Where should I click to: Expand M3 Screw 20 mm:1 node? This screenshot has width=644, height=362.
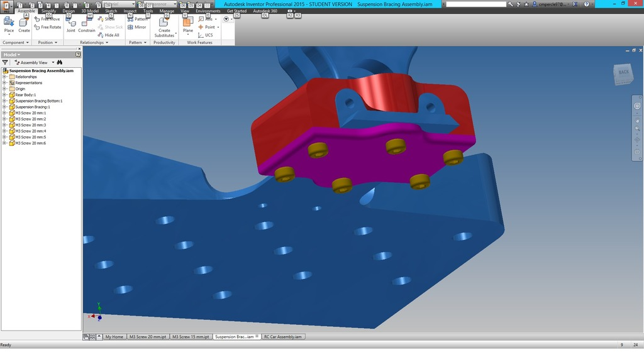pos(4,113)
